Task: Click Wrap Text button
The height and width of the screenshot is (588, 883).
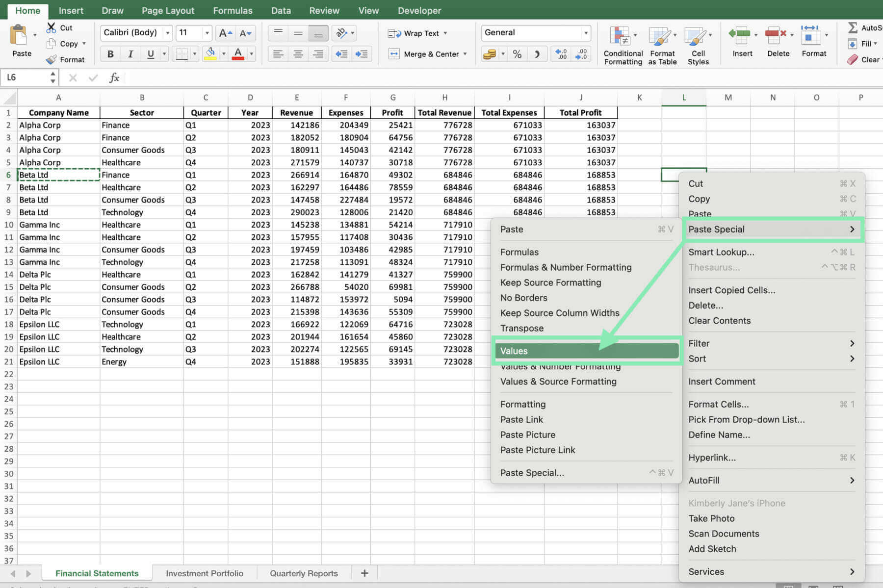Action: point(417,33)
